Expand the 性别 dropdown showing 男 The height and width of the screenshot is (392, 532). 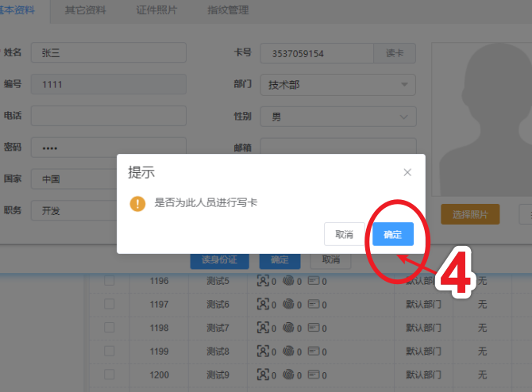click(337, 117)
